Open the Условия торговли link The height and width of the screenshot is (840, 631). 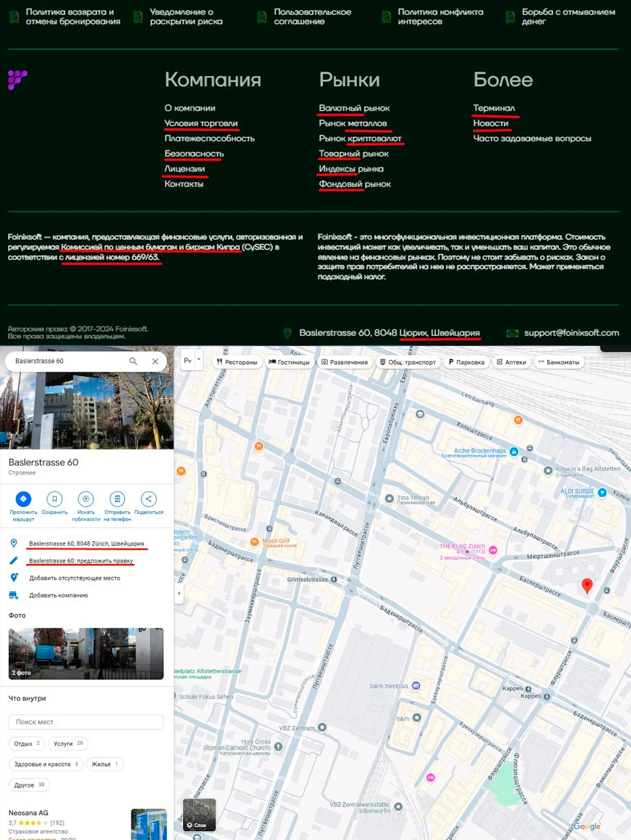(x=201, y=123)
